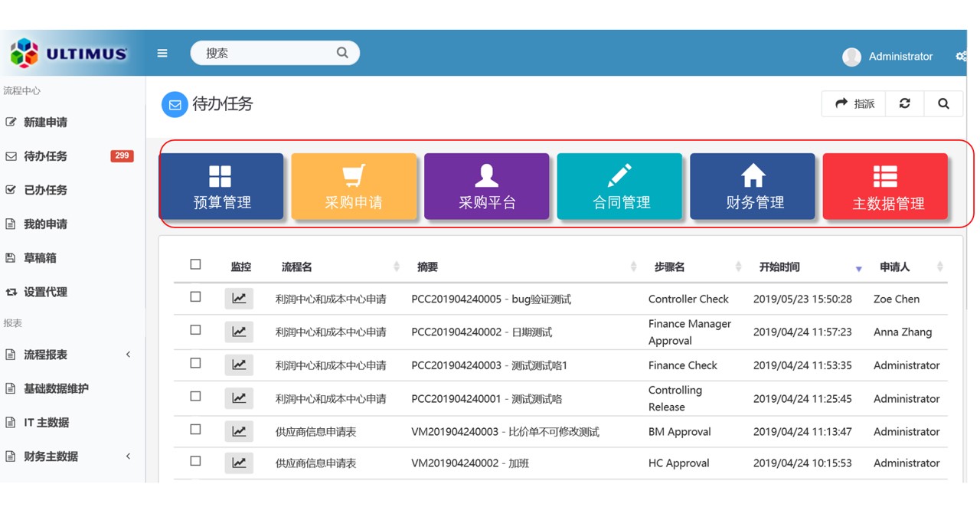Expand the 财务主数据 submenu chevron
The height and width of the screenshot is (507, 980).
128,456
